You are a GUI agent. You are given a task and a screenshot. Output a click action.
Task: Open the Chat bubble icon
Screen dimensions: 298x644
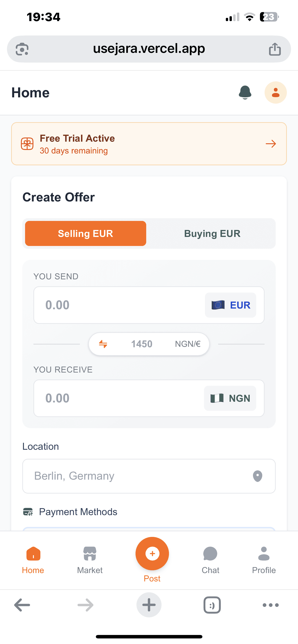click(x=211, y=552)
